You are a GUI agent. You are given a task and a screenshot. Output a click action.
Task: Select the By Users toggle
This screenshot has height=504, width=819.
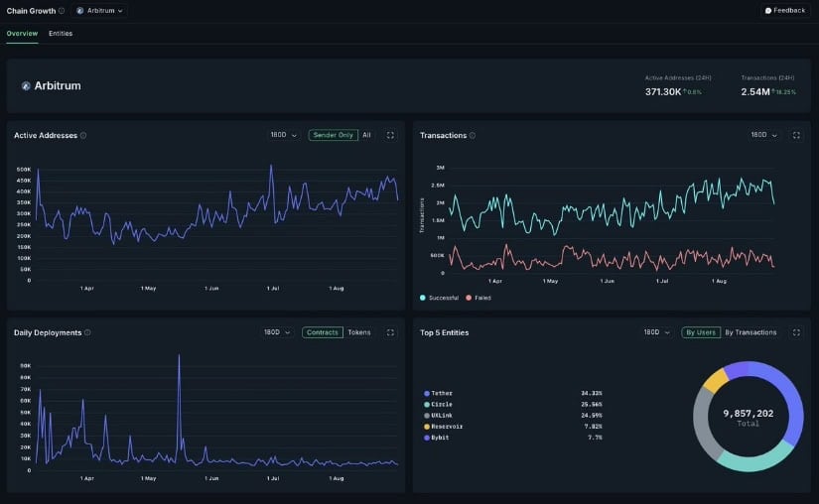(x=701, y=332)
